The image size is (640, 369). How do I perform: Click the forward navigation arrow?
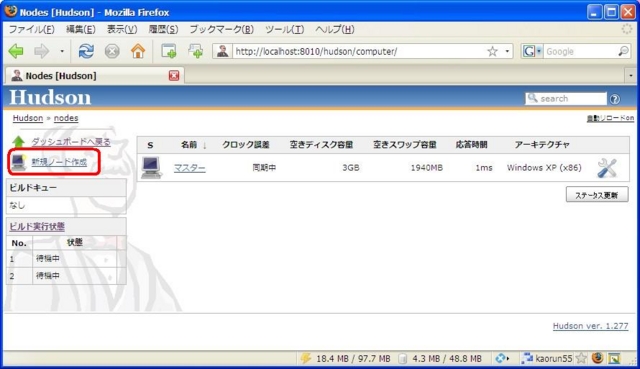coord(41,51)
